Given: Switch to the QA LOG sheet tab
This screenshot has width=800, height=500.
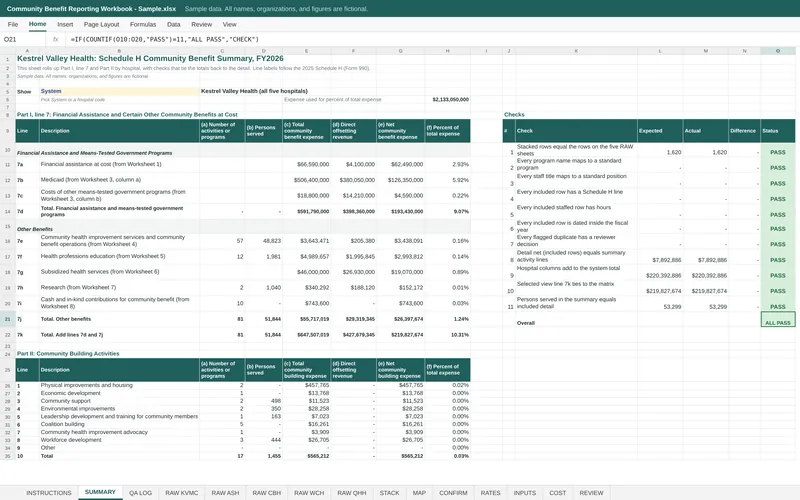Looking at the screenshot, I should tap(140, 493).
